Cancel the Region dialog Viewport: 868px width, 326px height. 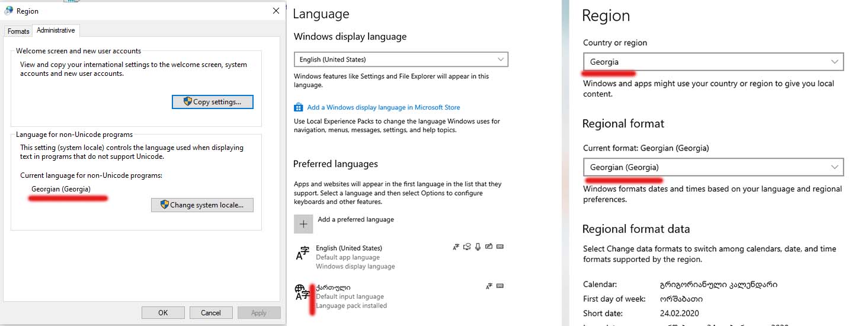click(x=211, y=312)
